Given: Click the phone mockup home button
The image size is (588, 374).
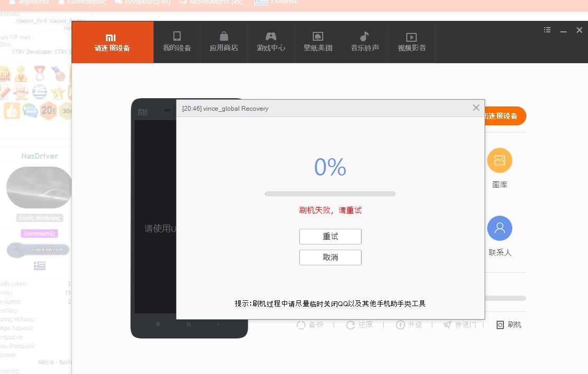Looking at the screenshot, I should tap(189, 324).
